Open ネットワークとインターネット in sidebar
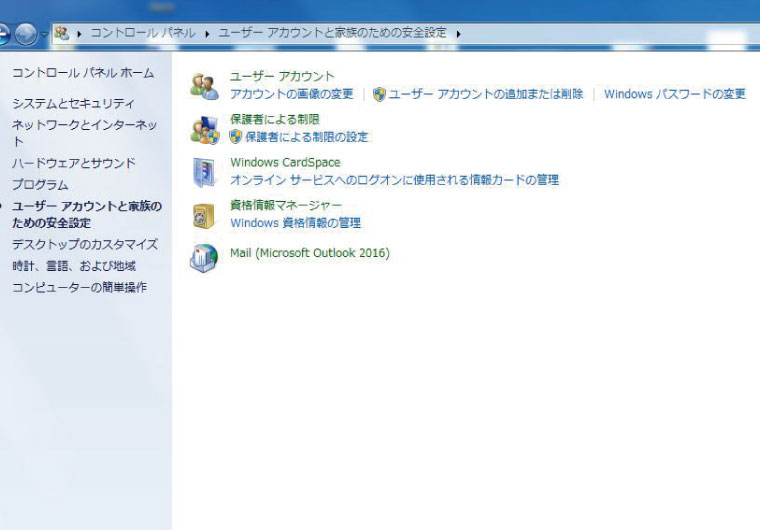This screenshot has width=760, height=530. [x=84, y=133]
